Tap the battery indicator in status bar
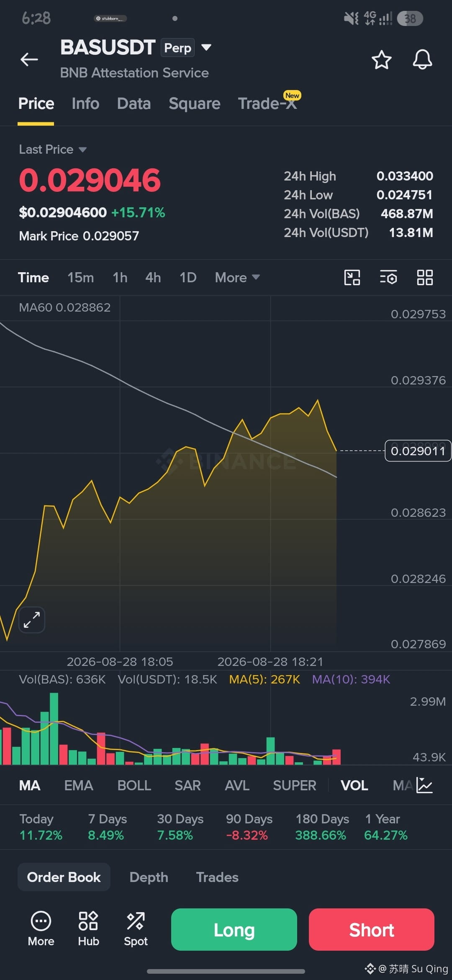The width and height of the screenshot is (452, 980). (x=410, y=18)
